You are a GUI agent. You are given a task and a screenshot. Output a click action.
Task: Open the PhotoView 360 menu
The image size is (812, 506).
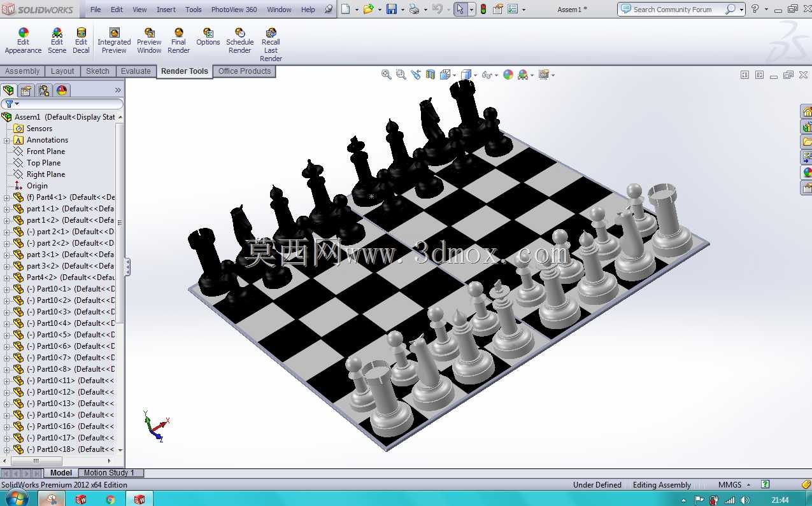[x=234, y=10]
